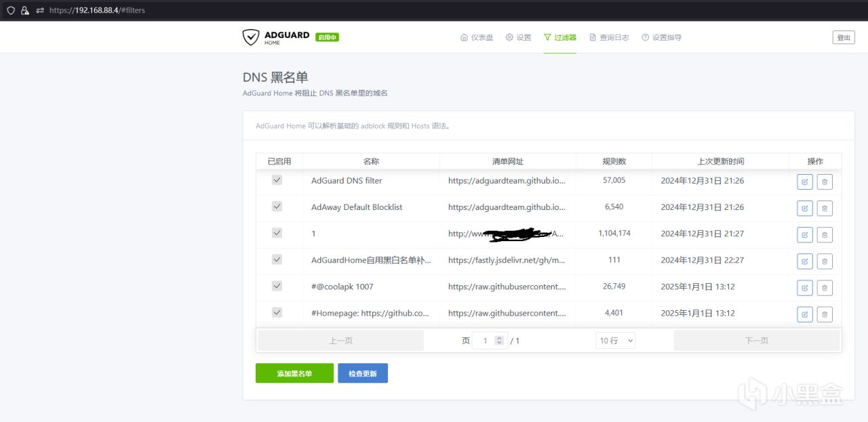Click the fastly.jsdelivr.net URL cell
Screen dimensions: 868x422
pos(507,260)
